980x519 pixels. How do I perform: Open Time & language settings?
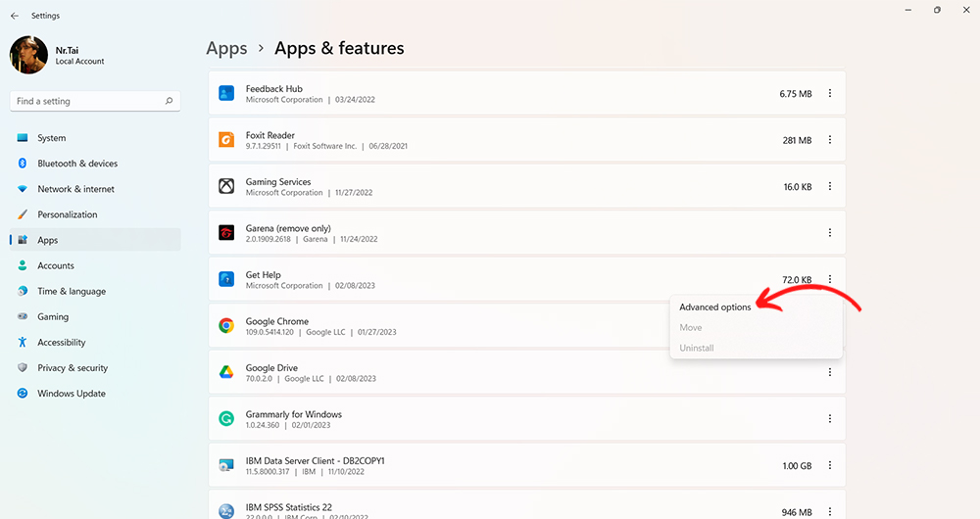tap(95, 291)
